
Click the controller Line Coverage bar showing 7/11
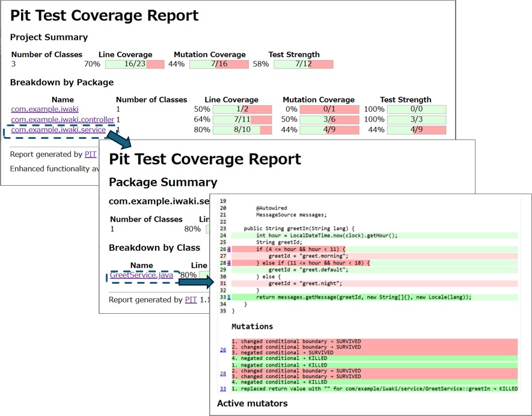pyautogui.click(x=242, y=120)
